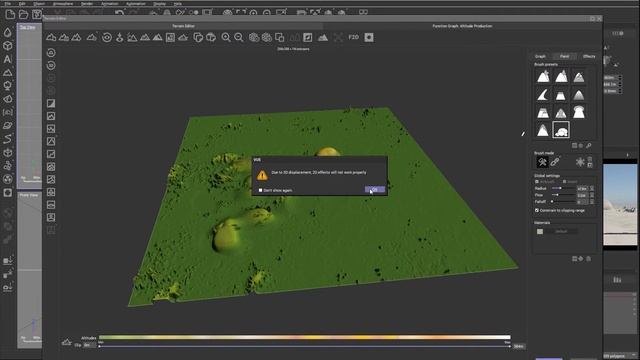Click the New file icon in main toolbar

pyautogui.click(x=10, y=15)
